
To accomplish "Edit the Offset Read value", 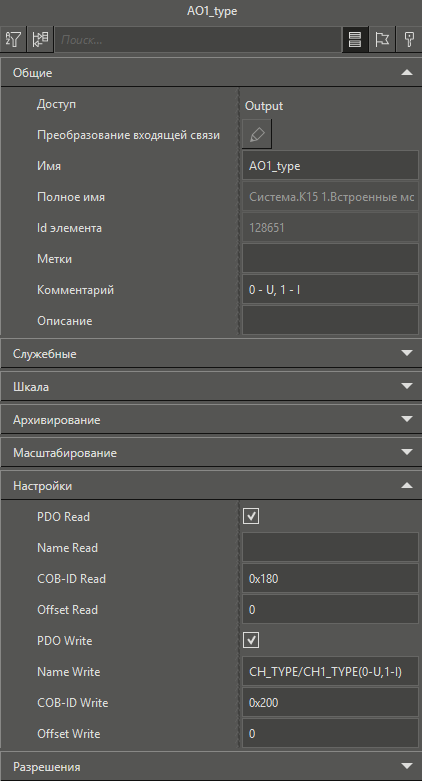I will coord(330,609).
